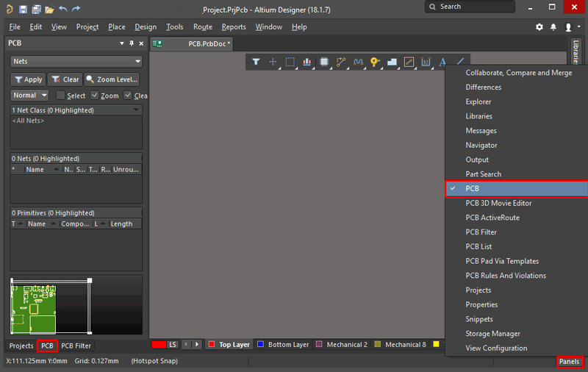Image resolution: width=588 pixels, height=372 pixels.
Task: Click the Redo arrow icon
Action: click(76, 9)
